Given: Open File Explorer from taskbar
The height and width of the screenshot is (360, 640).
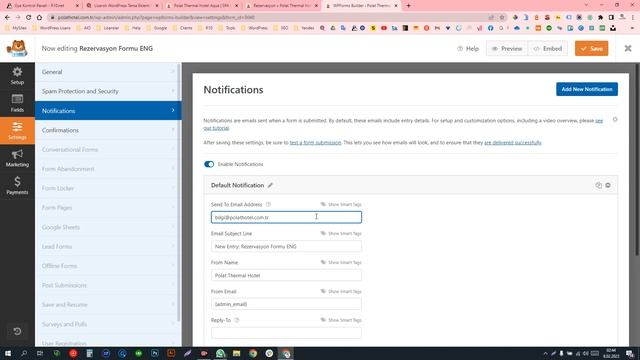Looking at the screenshot, I should tap(237, 353).
